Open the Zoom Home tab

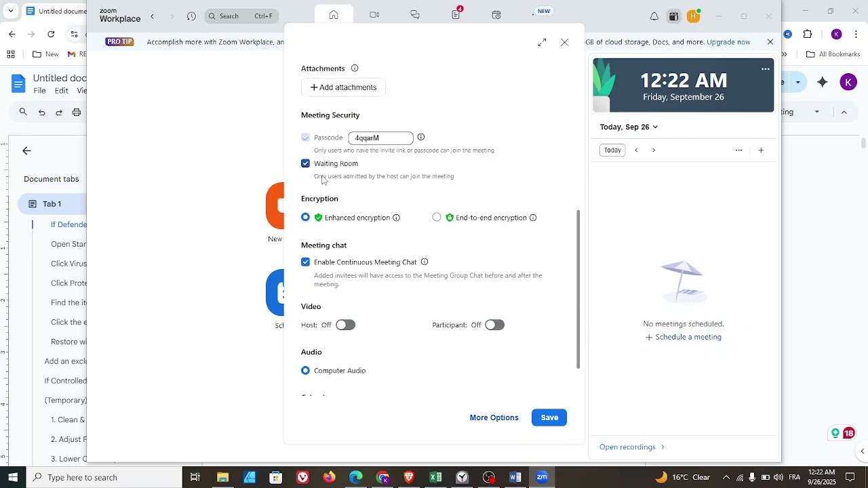(x=334, y=15)
